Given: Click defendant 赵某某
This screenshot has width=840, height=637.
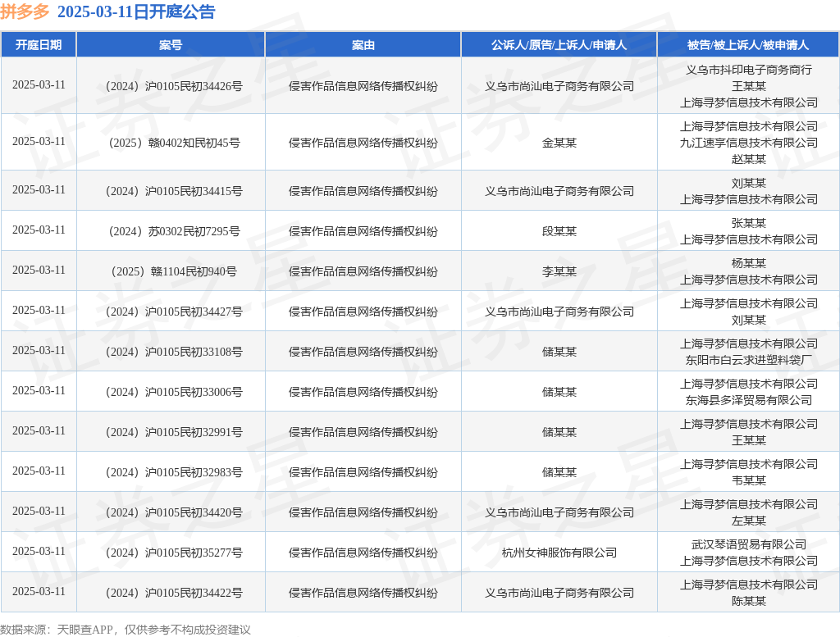Looking at the screenshot, I should point(749,159).
